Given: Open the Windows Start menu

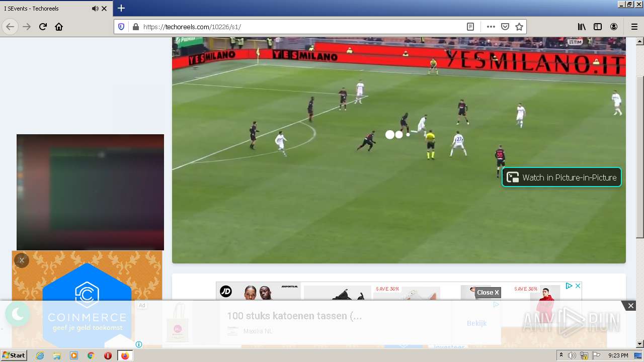Looking at the screenshot, I should coord(14,355).
